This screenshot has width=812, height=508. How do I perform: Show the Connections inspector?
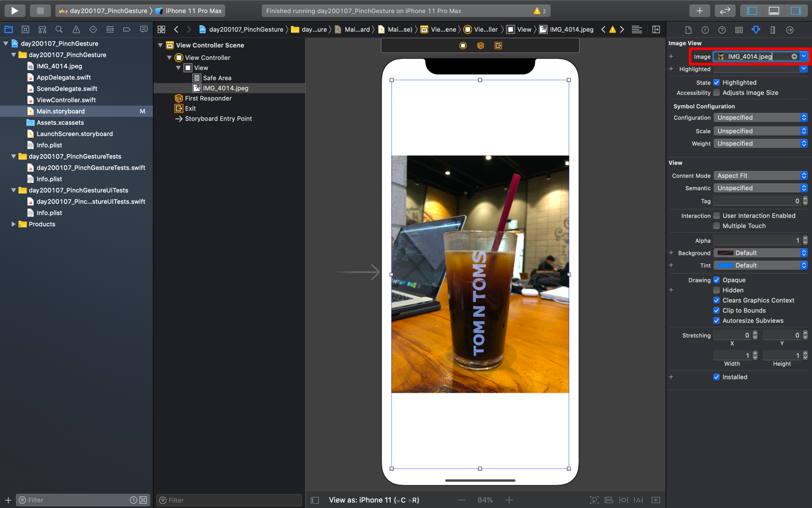[790, 30]
